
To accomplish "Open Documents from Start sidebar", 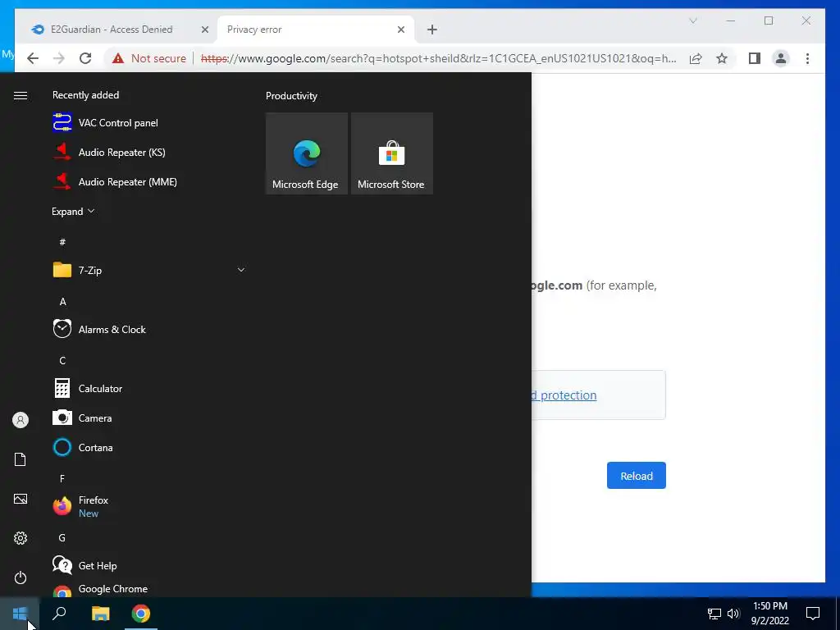I will (x=21, y=459).
